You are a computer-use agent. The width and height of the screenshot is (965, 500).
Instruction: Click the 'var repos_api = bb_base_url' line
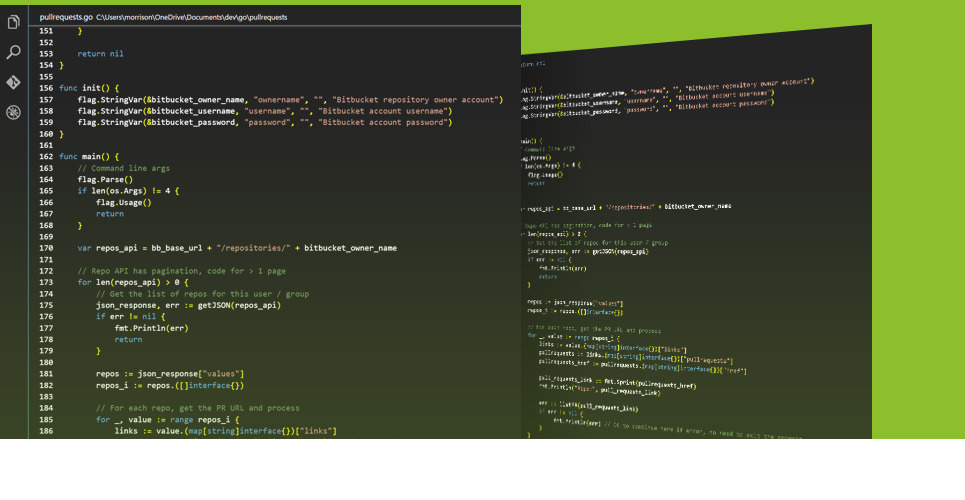pyautogui.click(x=237, y=248)
